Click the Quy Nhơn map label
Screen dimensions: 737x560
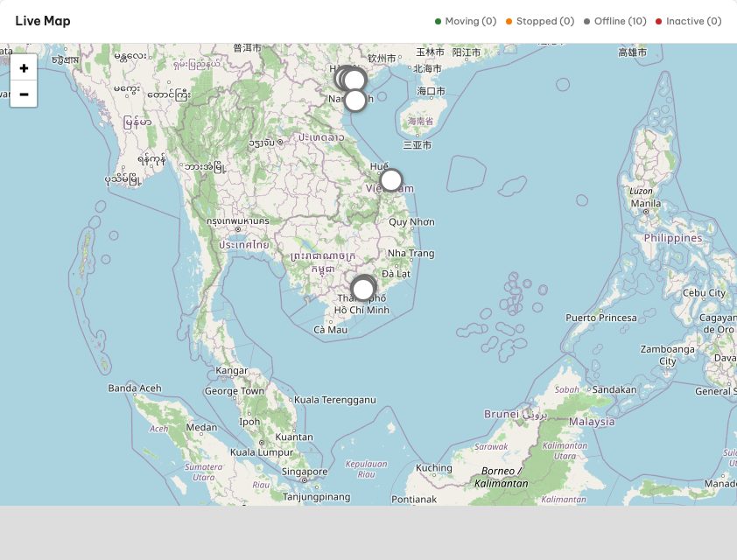point(411,221)
